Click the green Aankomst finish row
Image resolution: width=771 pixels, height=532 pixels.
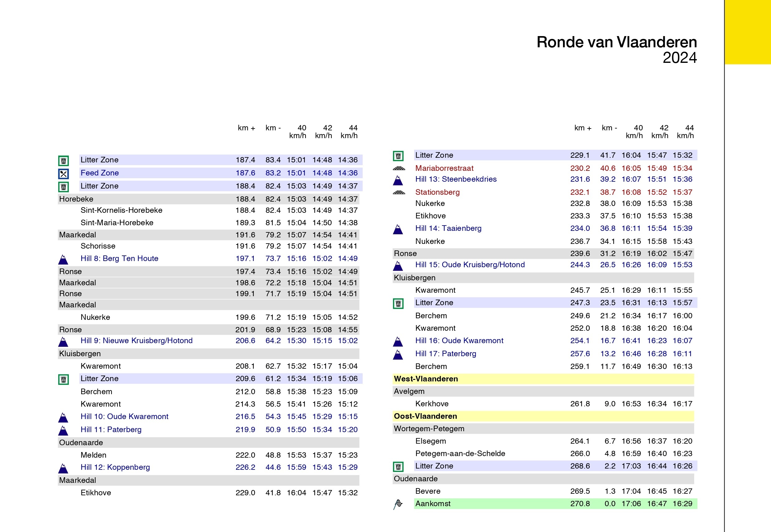pyautogui.click(x=556, y=503)
